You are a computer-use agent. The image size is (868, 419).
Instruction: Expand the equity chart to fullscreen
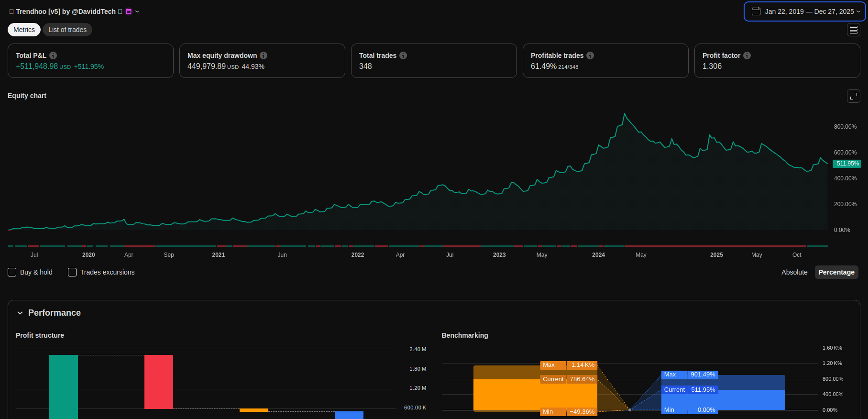point(853,96)
